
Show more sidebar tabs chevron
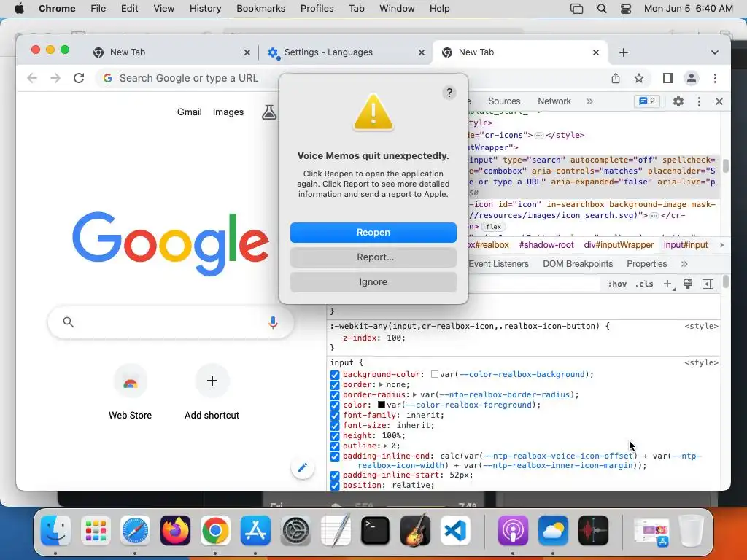684,264
